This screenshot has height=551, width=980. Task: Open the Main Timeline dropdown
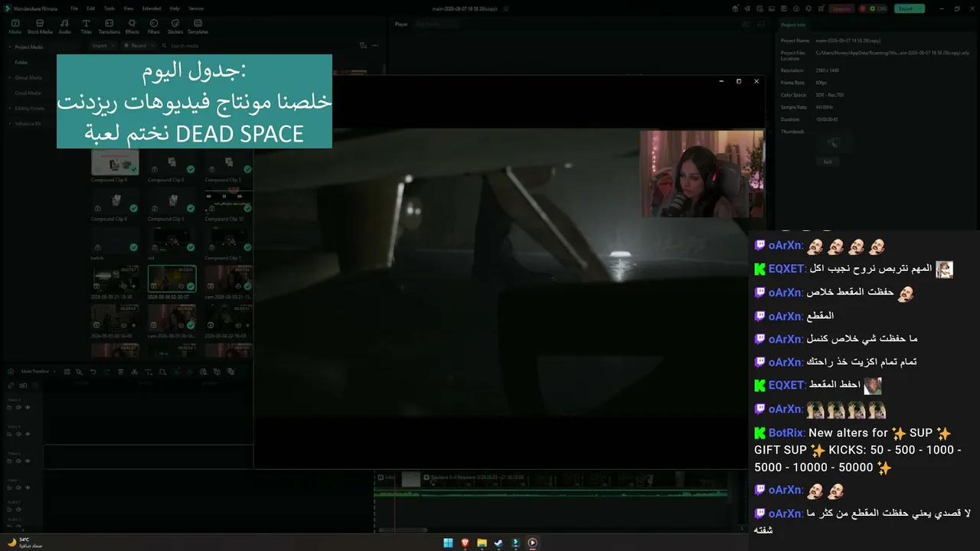point(37,371)
